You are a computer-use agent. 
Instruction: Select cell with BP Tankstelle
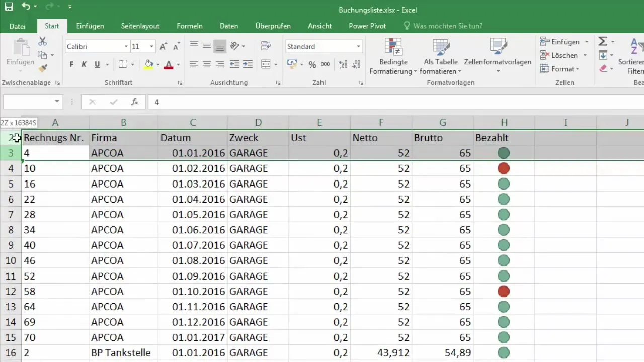[x=123, y=353]
